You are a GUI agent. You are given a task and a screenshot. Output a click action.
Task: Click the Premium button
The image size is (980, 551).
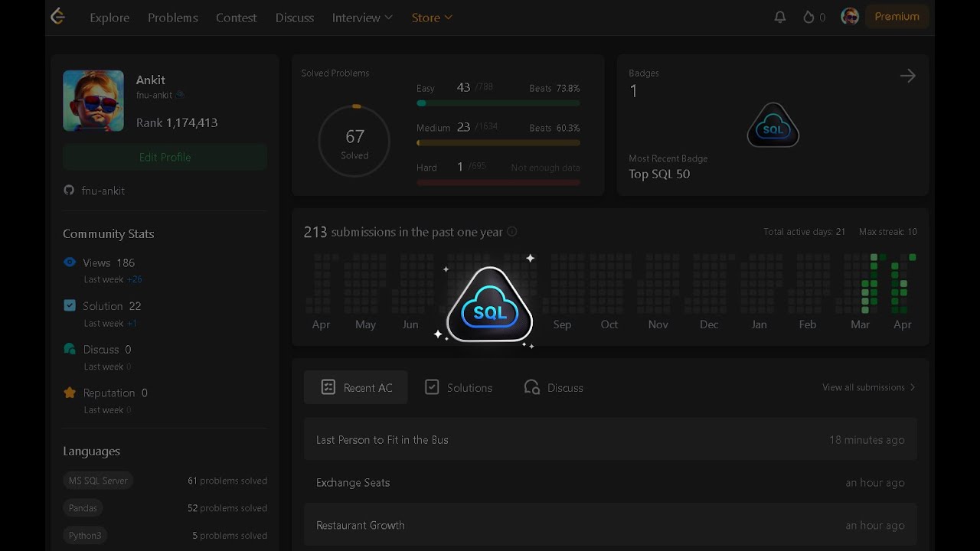(897, 16)
